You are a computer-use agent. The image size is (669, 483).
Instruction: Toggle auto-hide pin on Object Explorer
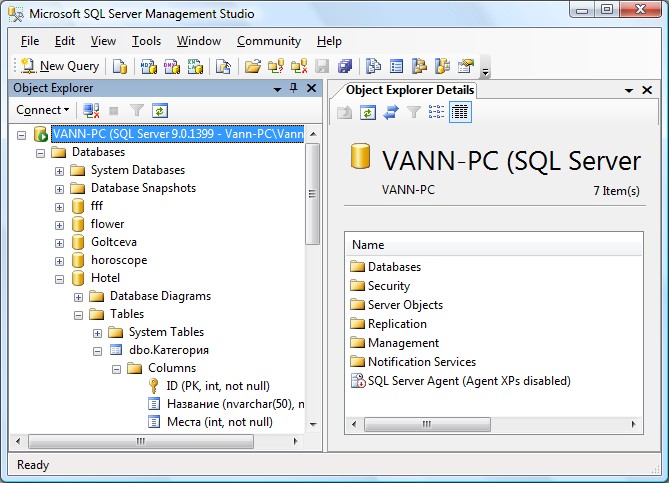click(x=294, y=88)
